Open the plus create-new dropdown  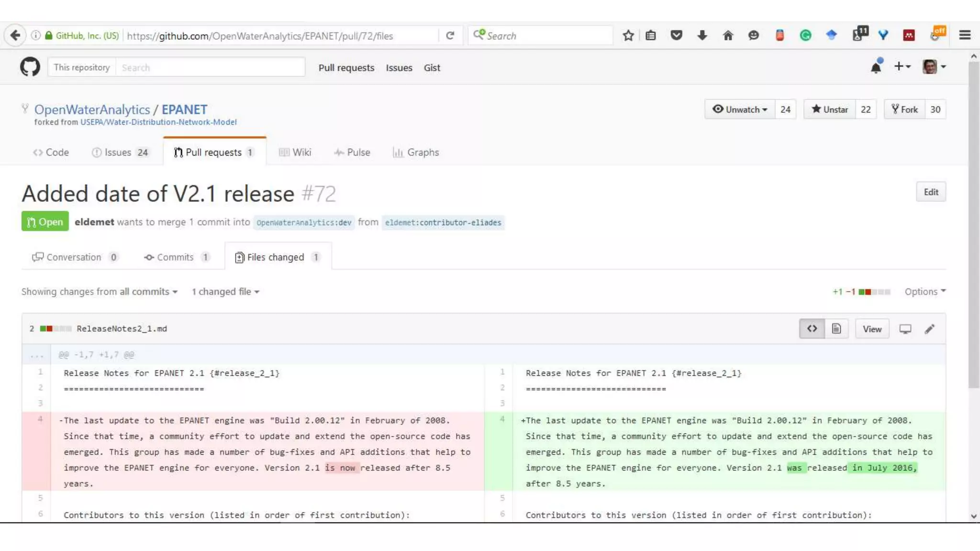click(902, 67)
